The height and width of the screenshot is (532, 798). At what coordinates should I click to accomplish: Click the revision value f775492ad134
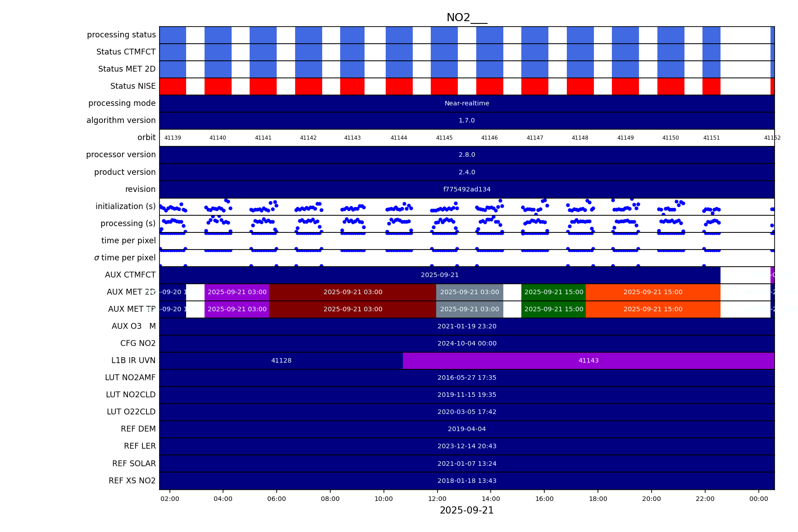(x=466, y=190)
